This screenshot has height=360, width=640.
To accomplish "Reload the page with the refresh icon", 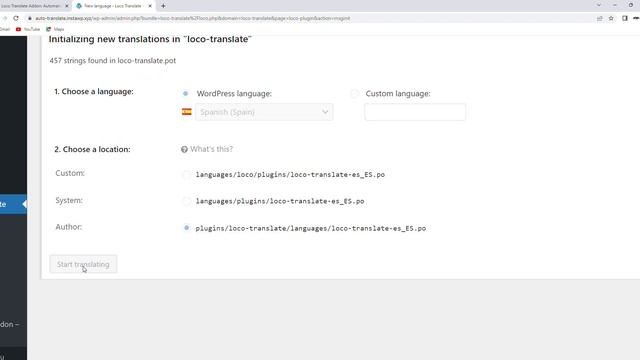I will click(x=16, y=18).
